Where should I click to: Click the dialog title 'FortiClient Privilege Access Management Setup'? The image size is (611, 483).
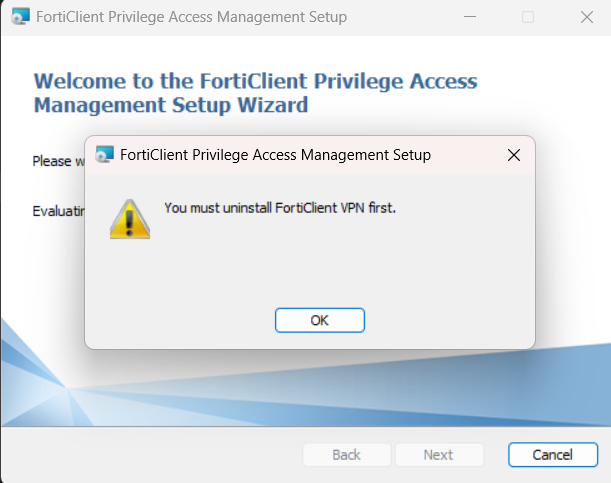point(275,155)
